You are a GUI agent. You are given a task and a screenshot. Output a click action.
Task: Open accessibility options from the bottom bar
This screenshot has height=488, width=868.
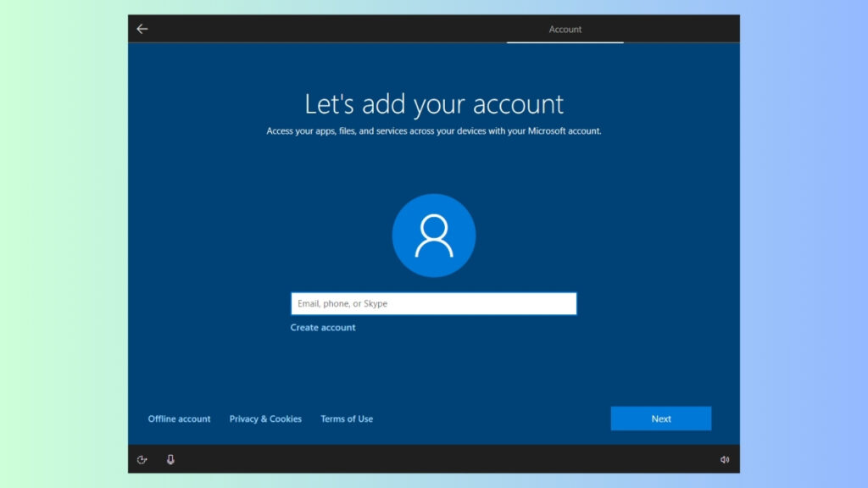[x=142, y=459]
